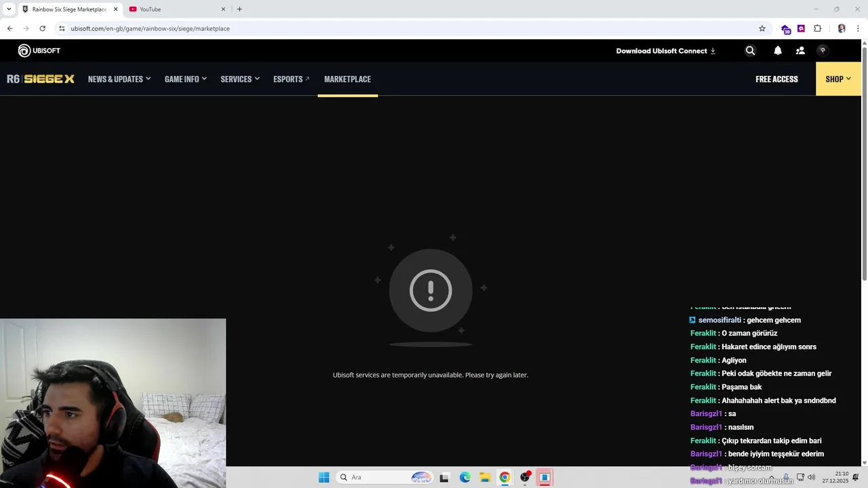Screen dimensions: 868x488
Task: Open the Esports external link
Action: click(292, 79)
